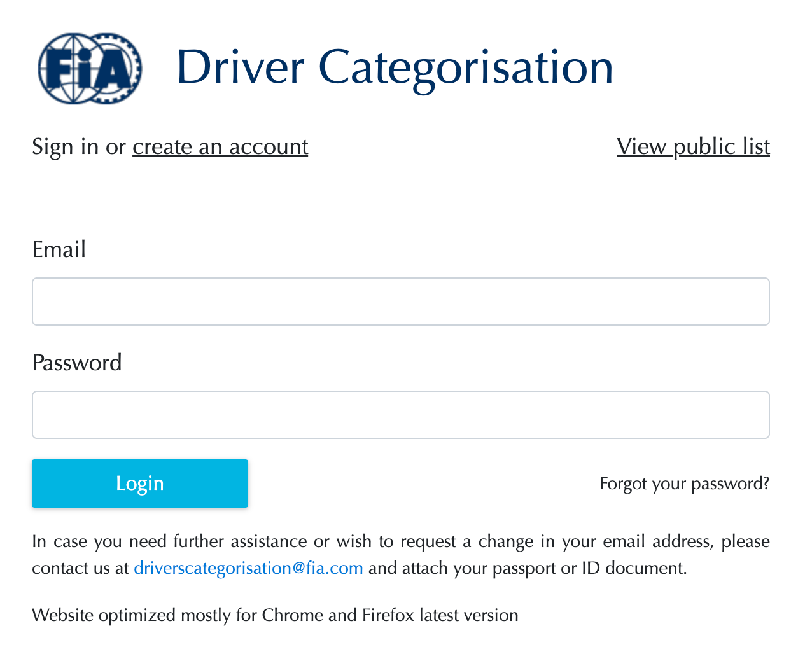The image size is (812, 654).
Task: Click the FIA logo
Action: pyautogui.click(x=89, y=68)
